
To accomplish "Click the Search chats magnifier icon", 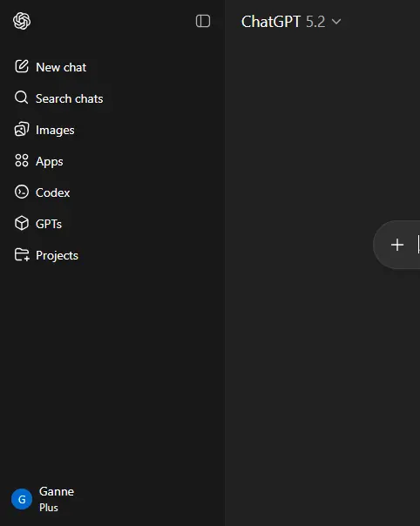I will pyautogui.click(x=22, y=98).
